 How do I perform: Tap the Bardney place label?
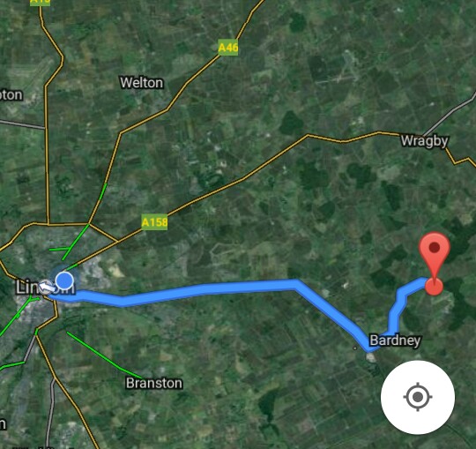395,340
